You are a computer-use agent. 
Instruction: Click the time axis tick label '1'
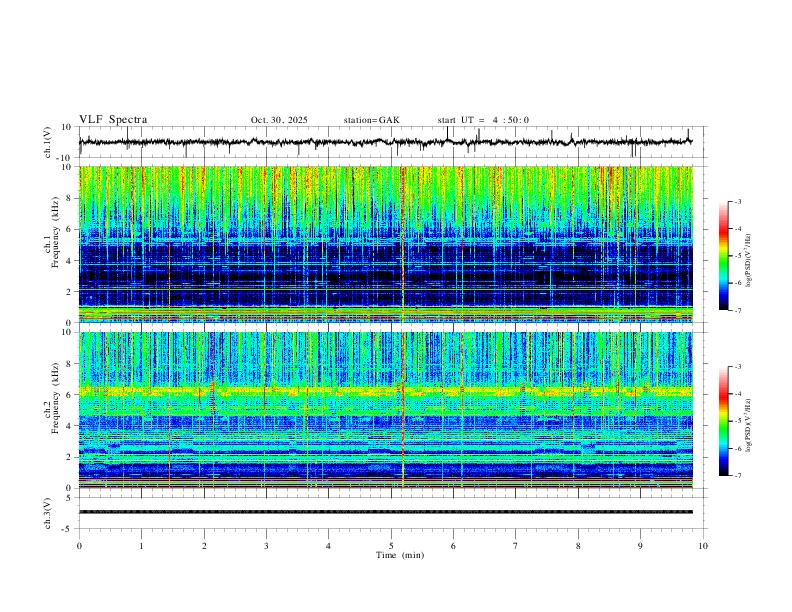point(142,546)
